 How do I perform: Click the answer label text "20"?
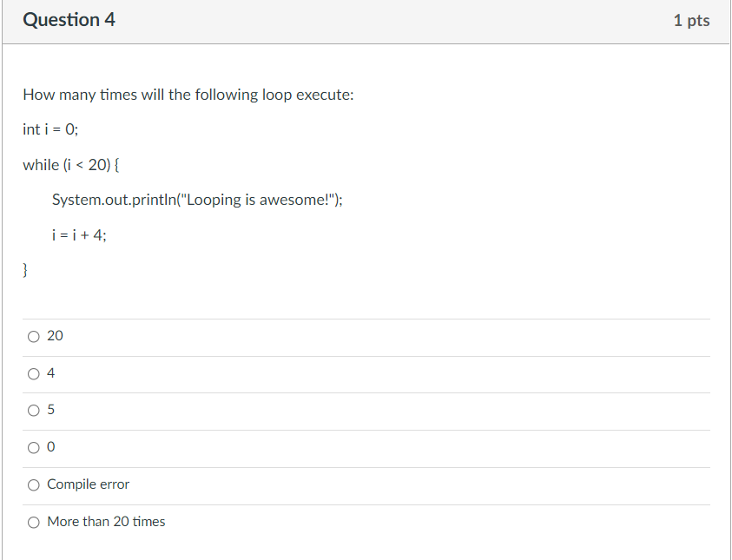55,336
